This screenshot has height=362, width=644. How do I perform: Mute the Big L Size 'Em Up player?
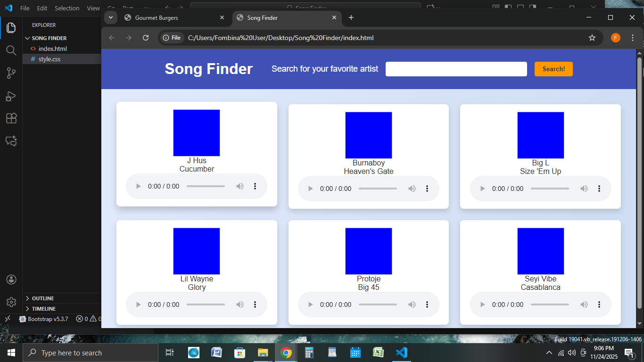click(584, 189)
